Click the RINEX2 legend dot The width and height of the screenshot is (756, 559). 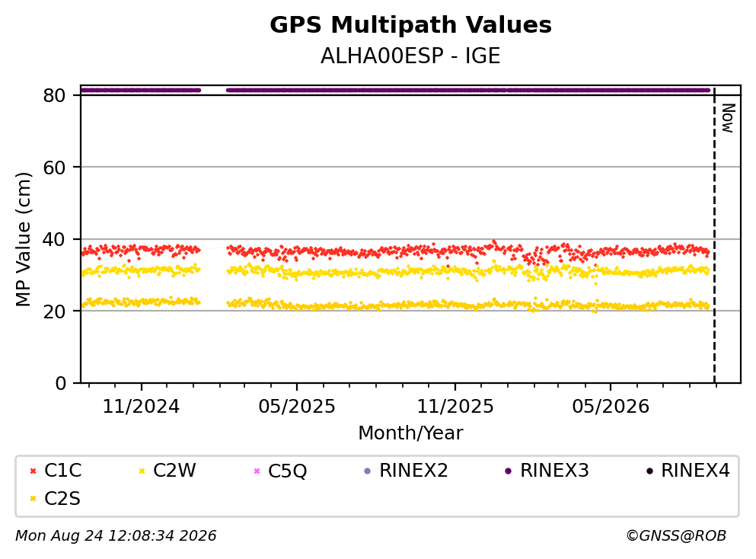(368, 471)
